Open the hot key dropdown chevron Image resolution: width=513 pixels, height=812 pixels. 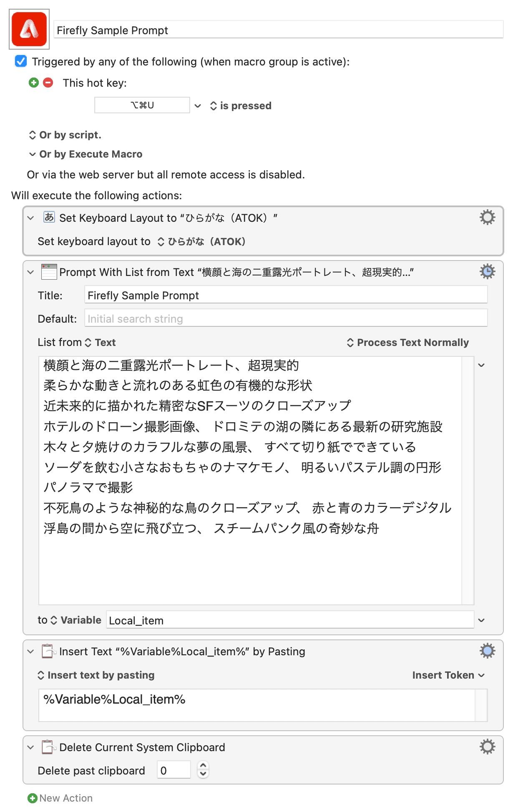coord(198,105)
